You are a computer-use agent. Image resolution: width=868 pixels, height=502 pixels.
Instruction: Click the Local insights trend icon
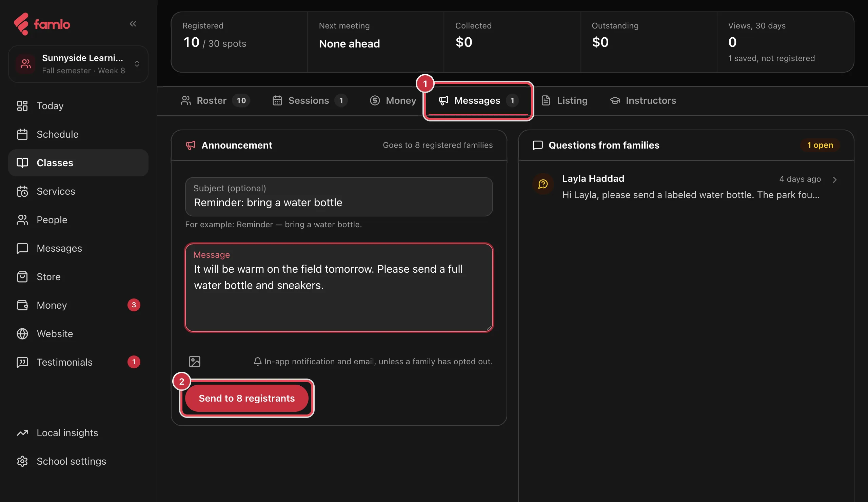click(x=22, y=433)
